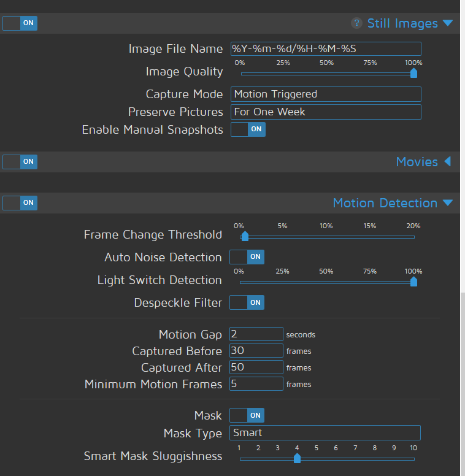Viewport: 465px width, 476px height.
Task: Expand the Movies section arrow
Action: point(448,162)
